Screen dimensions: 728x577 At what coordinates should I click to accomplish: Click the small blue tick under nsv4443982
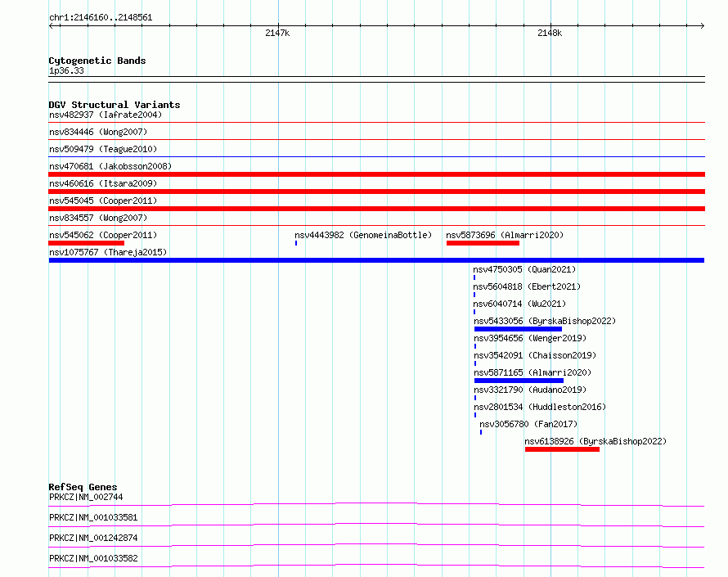point(296,243)
